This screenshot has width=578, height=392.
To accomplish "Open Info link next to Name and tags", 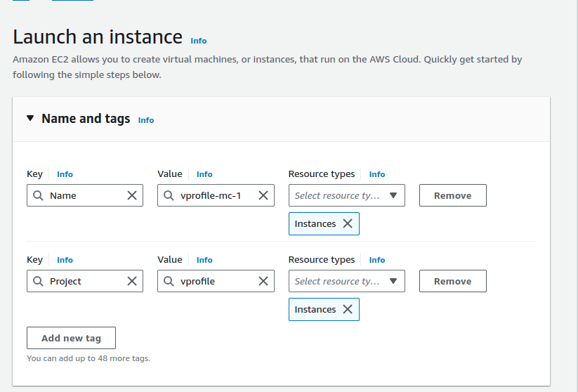I will (x=146, y=120).
